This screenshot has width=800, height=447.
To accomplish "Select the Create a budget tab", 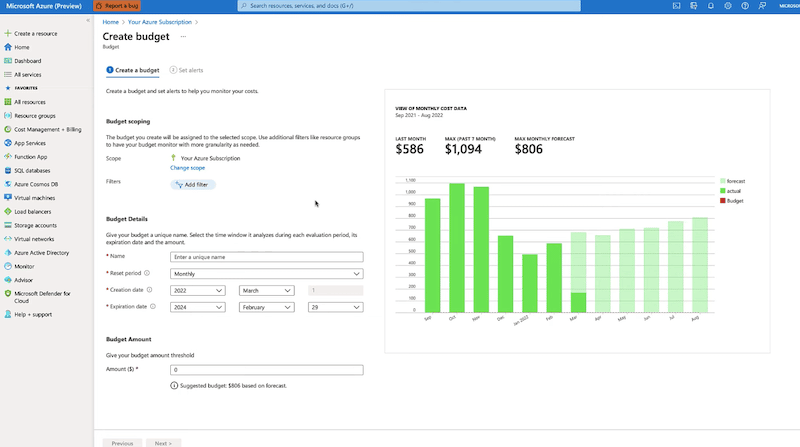I will [x=133, y=70].
